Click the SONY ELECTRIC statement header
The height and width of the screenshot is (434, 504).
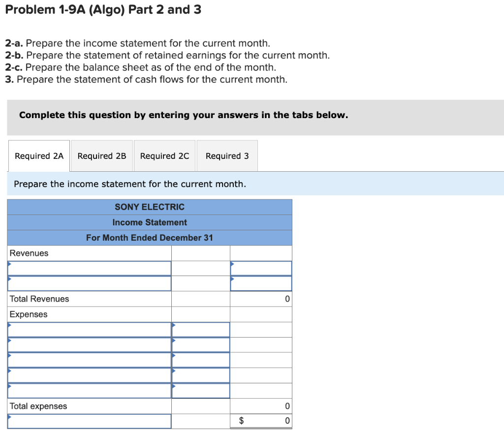pyautogui.click(x=150, y=207)
